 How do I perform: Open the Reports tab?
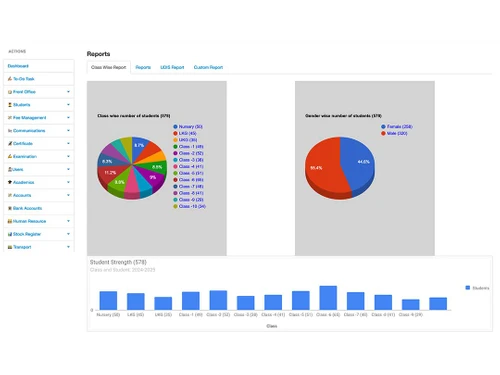143,67
